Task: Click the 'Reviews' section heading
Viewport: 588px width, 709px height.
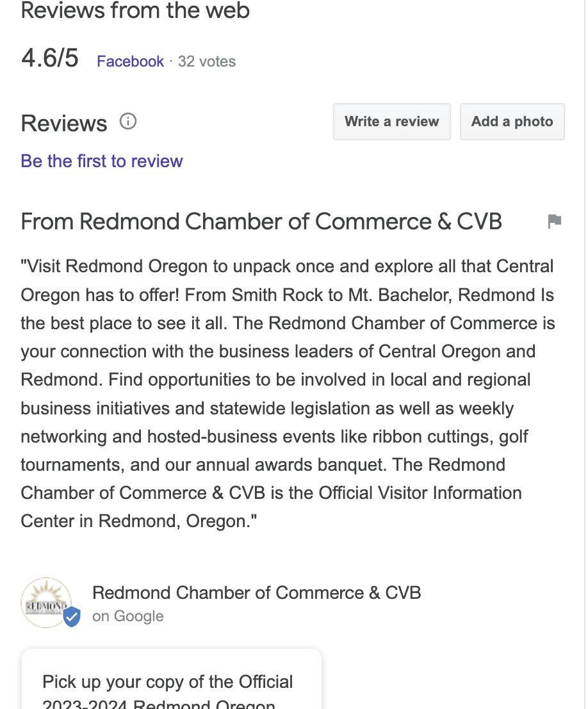Action: 64,123
